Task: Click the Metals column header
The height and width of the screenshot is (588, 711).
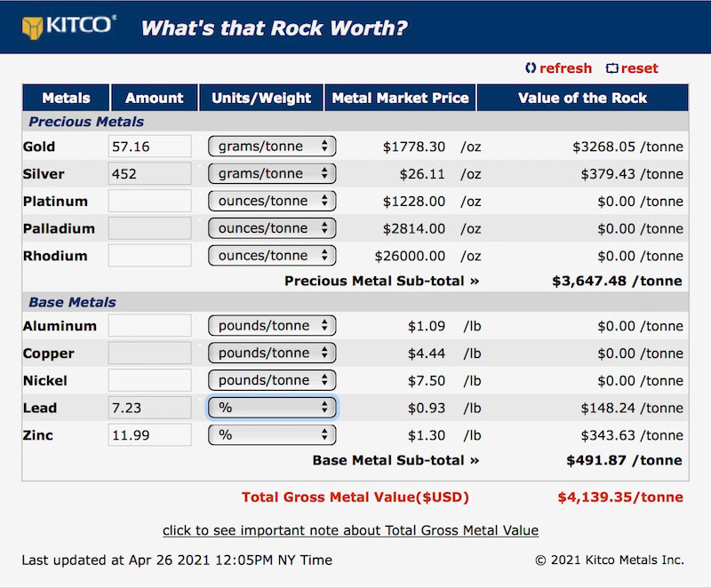Action: (x=66, y=98)
